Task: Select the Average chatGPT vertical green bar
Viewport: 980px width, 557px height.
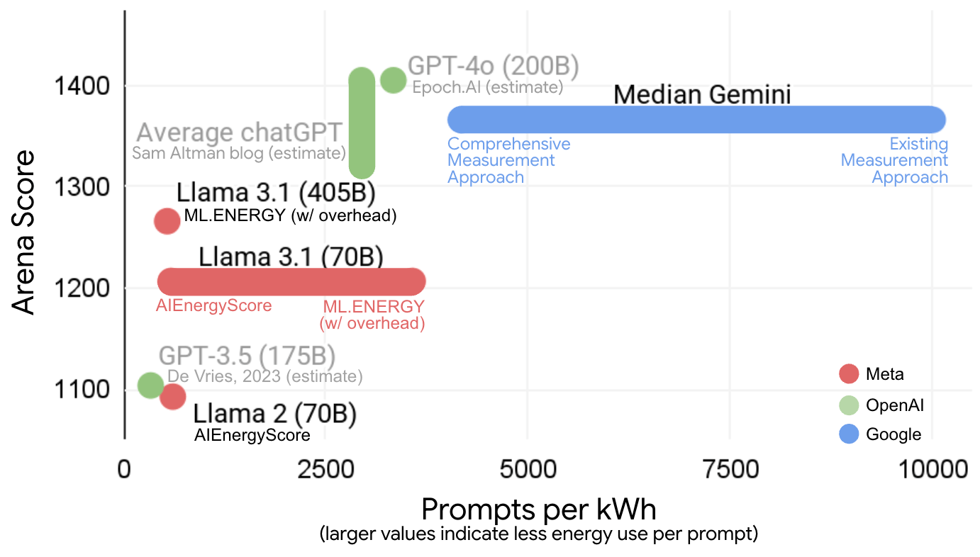Action: (x=362, y=124)
